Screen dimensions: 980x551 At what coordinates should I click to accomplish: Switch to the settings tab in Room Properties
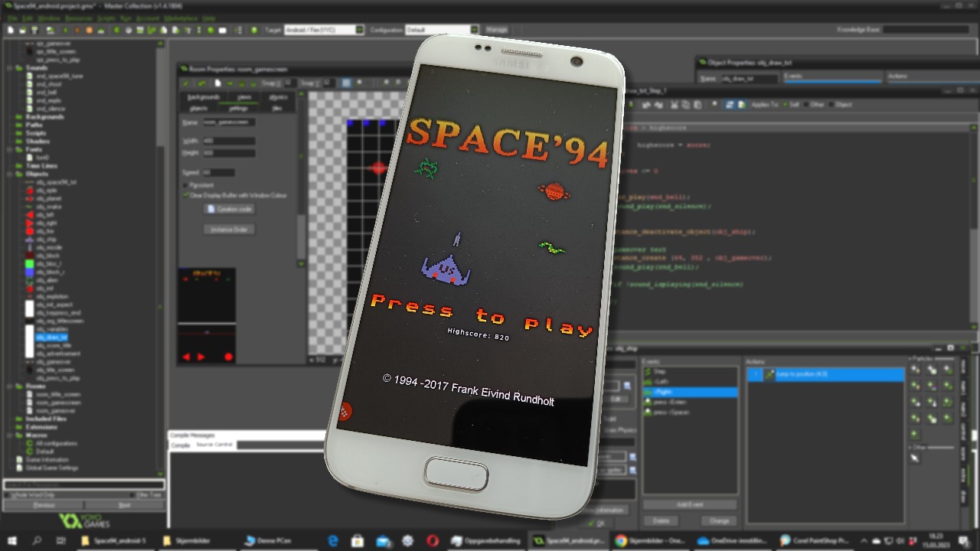[x=238, y=108]
